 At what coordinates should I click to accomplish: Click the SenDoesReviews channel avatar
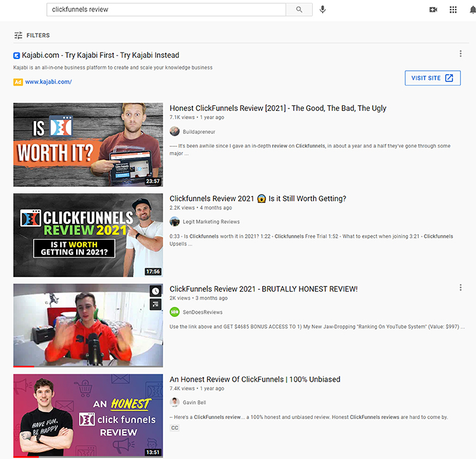pos(175,312)
